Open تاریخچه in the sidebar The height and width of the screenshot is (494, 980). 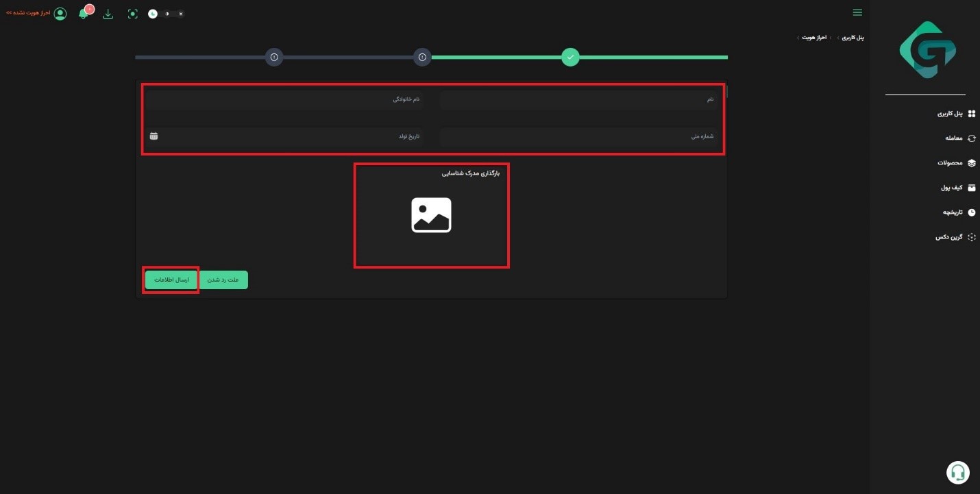(958, 212)
